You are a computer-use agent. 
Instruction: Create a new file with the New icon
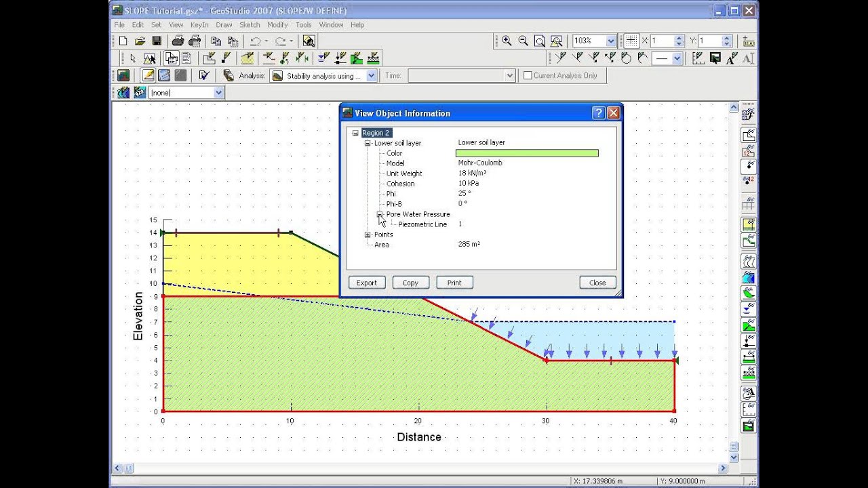tap(123, 41)
